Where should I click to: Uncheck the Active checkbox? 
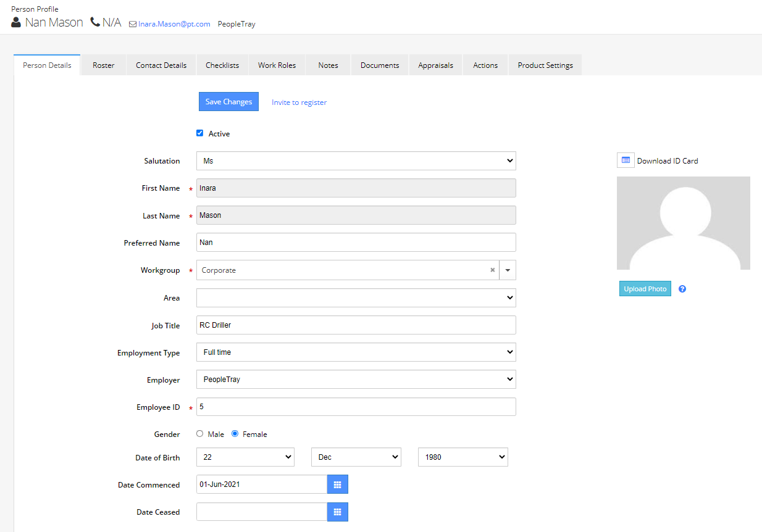(x=199, y=133)
